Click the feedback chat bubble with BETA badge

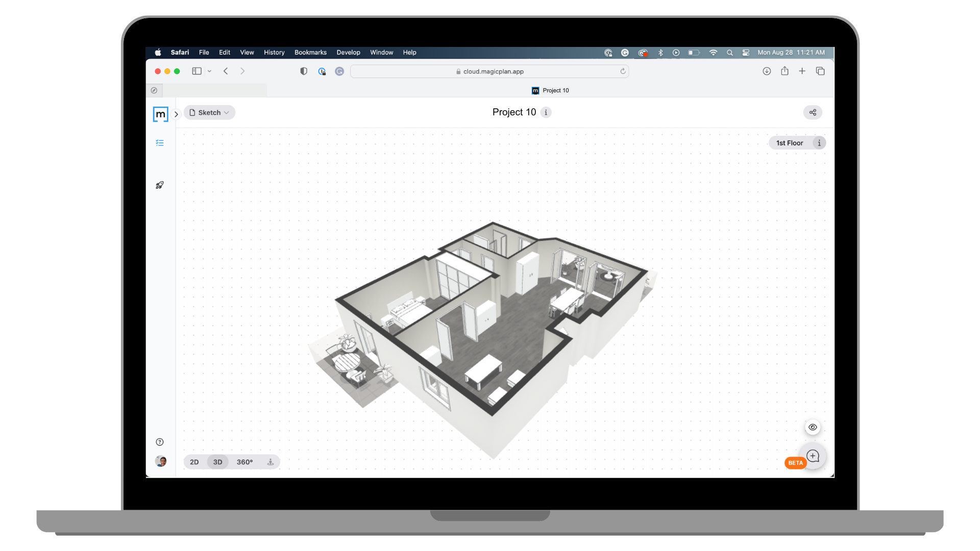point(813,456)
